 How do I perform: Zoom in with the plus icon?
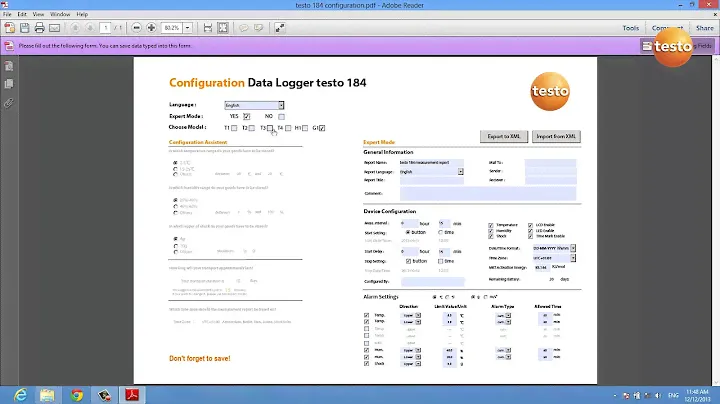pyautogui.click(x=151, y=28)
